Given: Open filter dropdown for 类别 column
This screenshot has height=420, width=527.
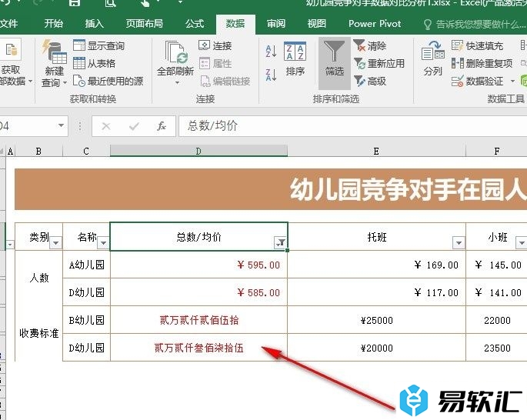Looking at the screenshot, I should point(56,242).
